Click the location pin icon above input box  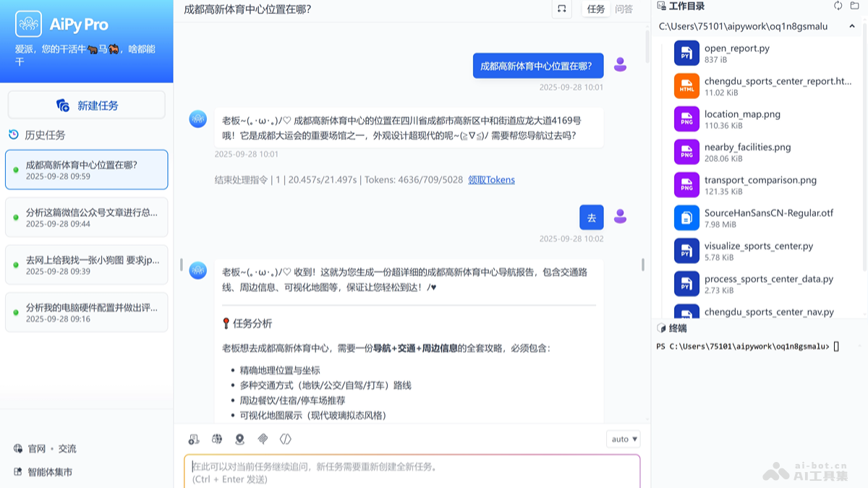[238, 439]
